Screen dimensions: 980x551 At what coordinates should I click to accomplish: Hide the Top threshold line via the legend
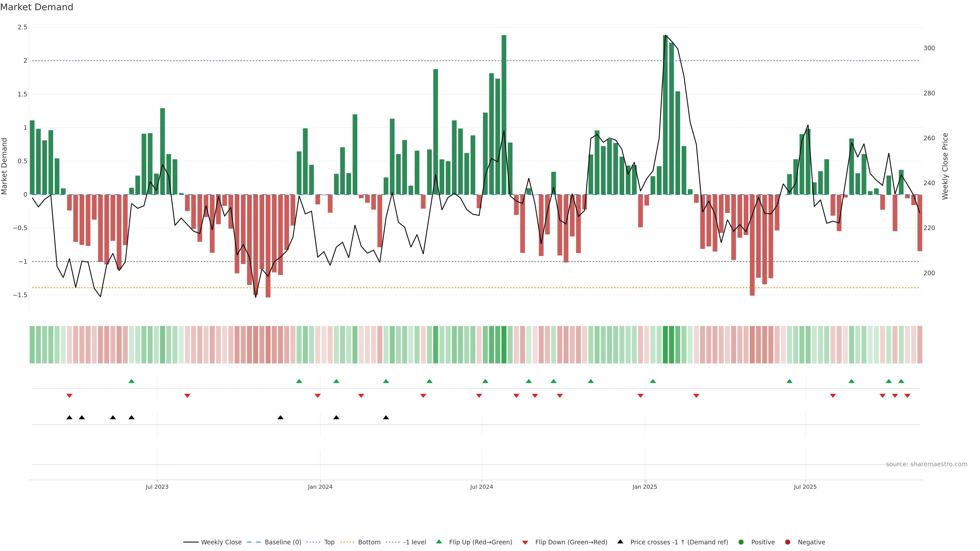pyautogui.click(x=329, y=542)
